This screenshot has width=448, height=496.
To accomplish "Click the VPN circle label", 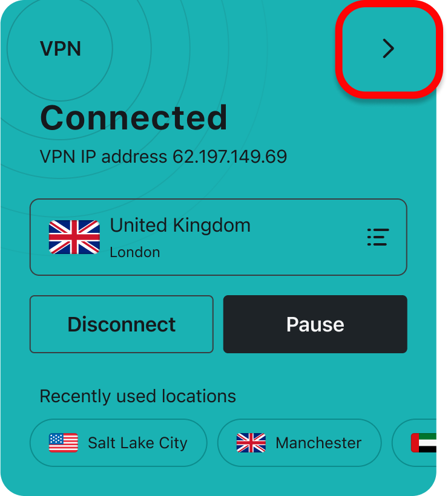I will pyautogui.click(x=60, y=49).
